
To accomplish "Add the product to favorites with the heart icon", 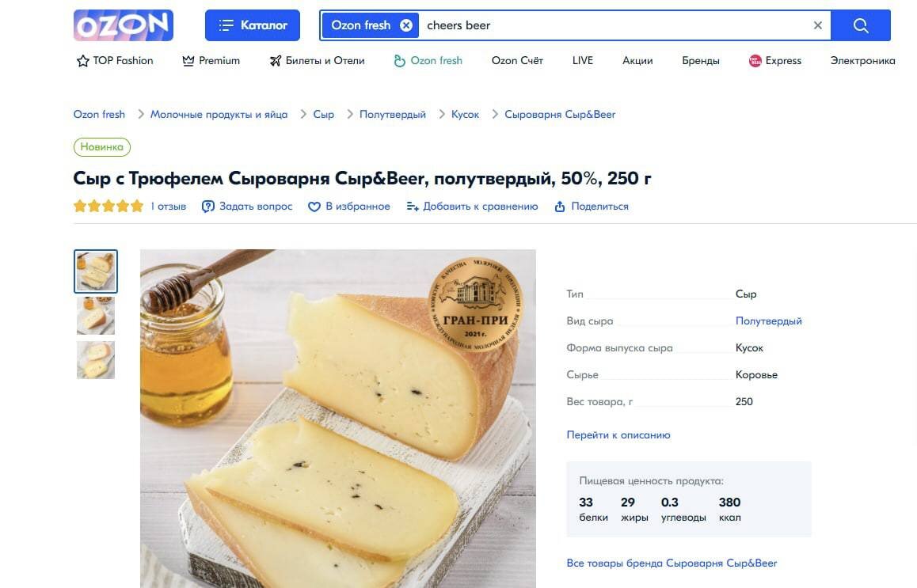I will tap(314, 207).
